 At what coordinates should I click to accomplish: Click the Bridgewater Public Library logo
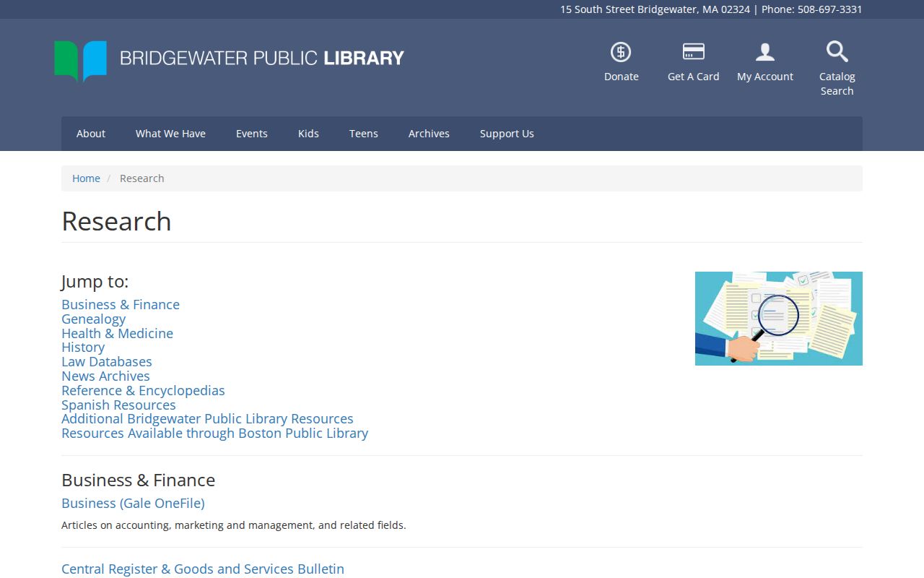tap(230, 61)
